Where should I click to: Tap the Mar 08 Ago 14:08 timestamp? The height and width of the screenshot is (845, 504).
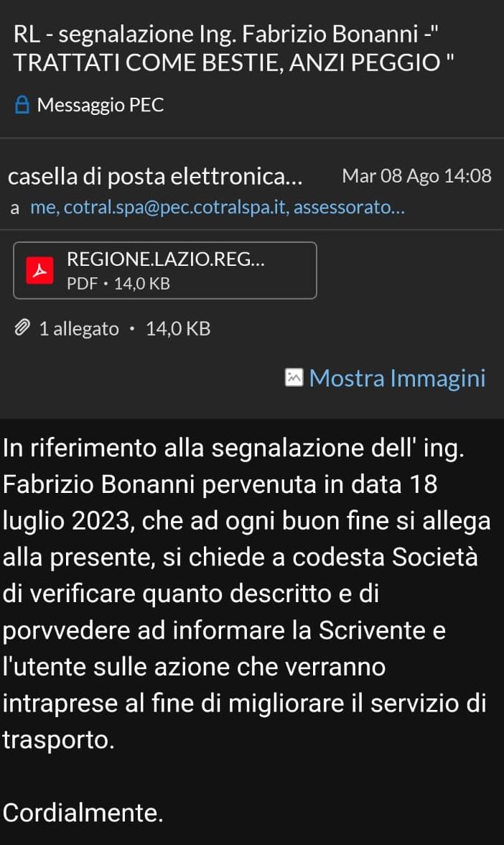[416, 176]
